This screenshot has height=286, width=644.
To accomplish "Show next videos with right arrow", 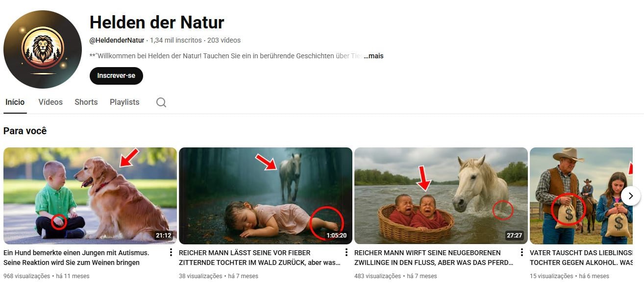I will click(x=631, y=196).
